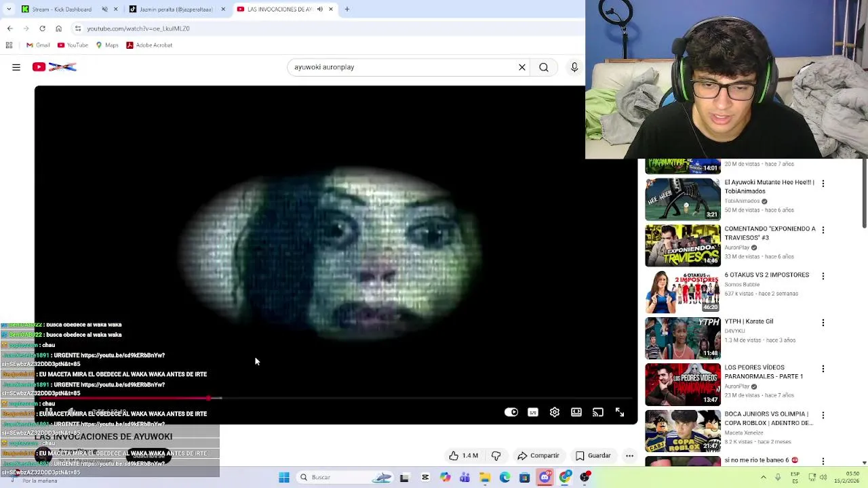This screenshot has width=868, height=488.
Task: Open options for BOCA JUNIORS VS OLIMPIA
Action: tap(823, 415)
